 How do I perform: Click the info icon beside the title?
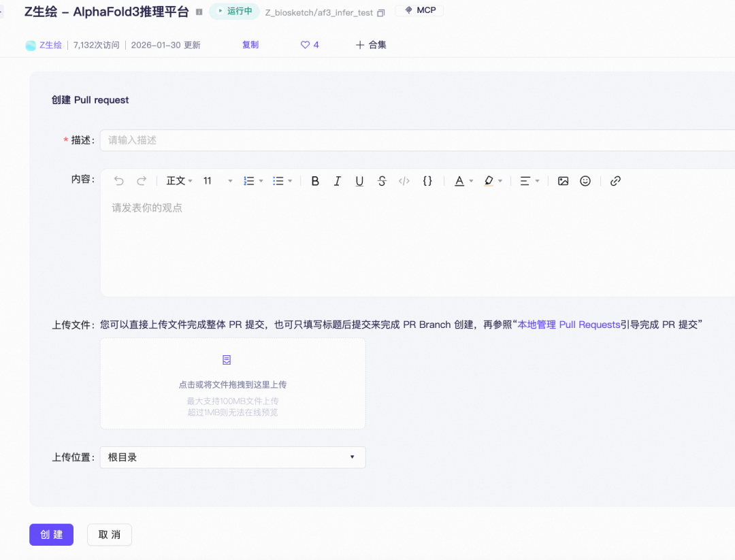(x=199, y=12)
